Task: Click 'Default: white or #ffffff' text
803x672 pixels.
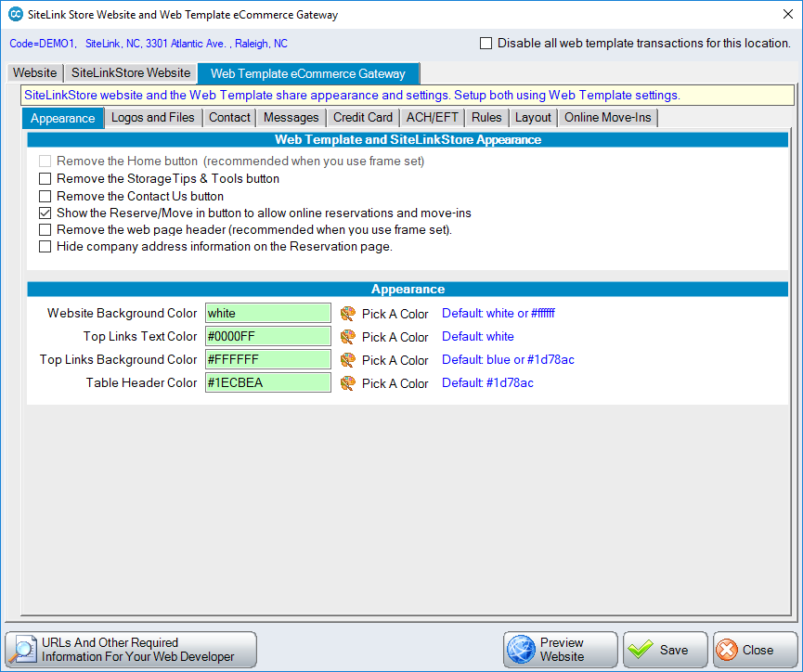Action: [x=499, y=313]
